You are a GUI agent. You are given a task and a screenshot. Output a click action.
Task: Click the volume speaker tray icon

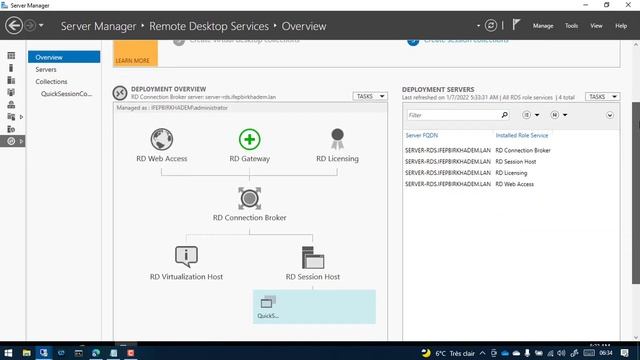point(561,353)
